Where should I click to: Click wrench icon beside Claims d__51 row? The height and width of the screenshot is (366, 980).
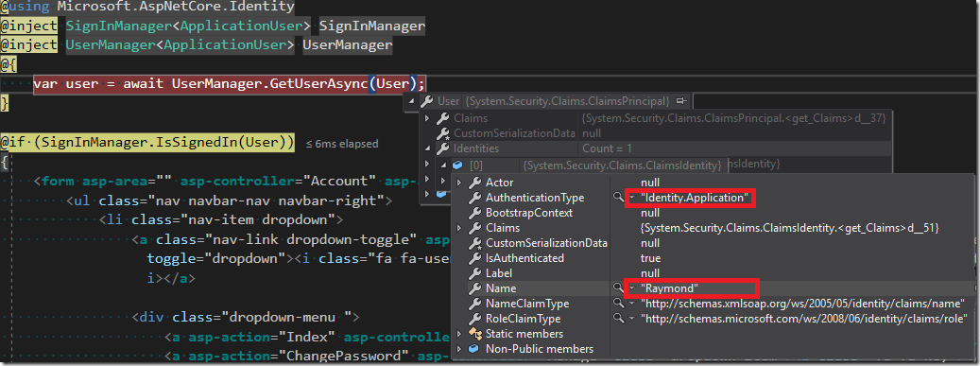coord(475,228)
